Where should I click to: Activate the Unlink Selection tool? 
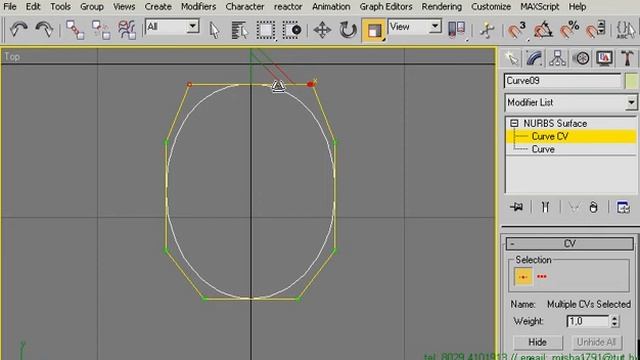pos(100,30)
